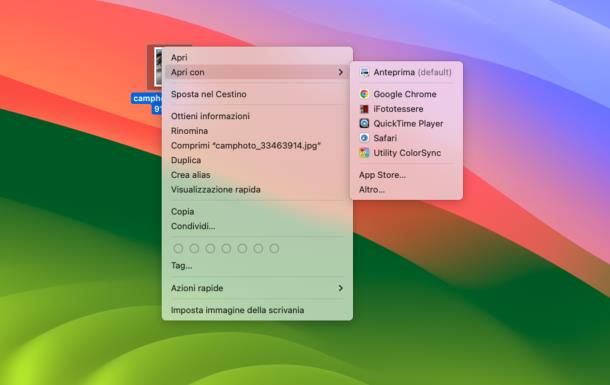The width and height of the screenshot is (610, 385).
Task: Open Azioni rapide submenu entry
Action: (257, 288)
